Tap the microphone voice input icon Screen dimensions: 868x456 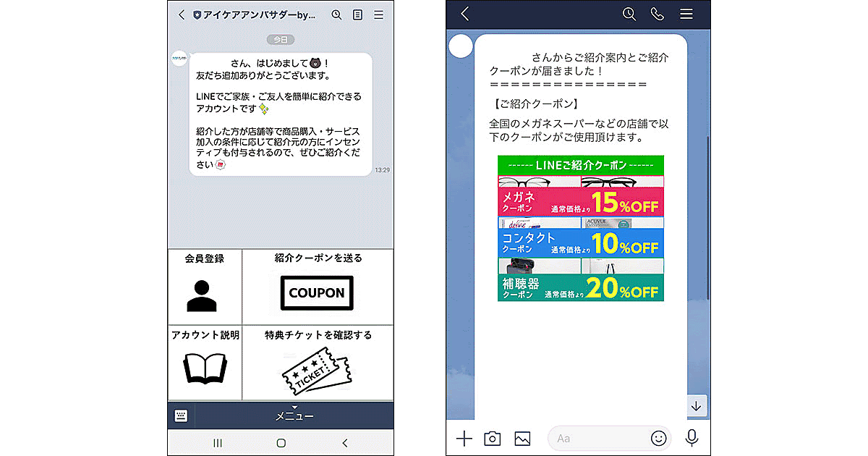(692, 438)
